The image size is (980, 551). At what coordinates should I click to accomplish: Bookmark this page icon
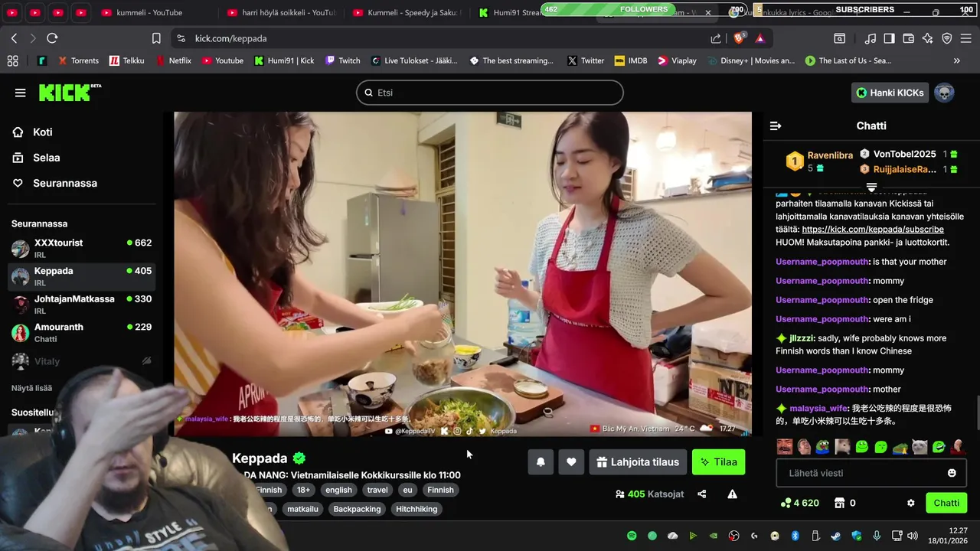point(156,38)
